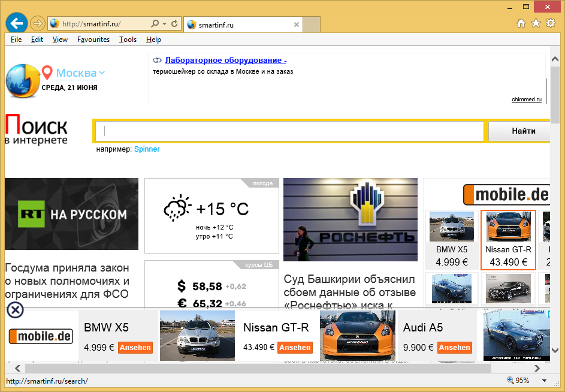Open the Лабораторное оборудование ad link
This screenshot has width=565, height=392.
225,61
